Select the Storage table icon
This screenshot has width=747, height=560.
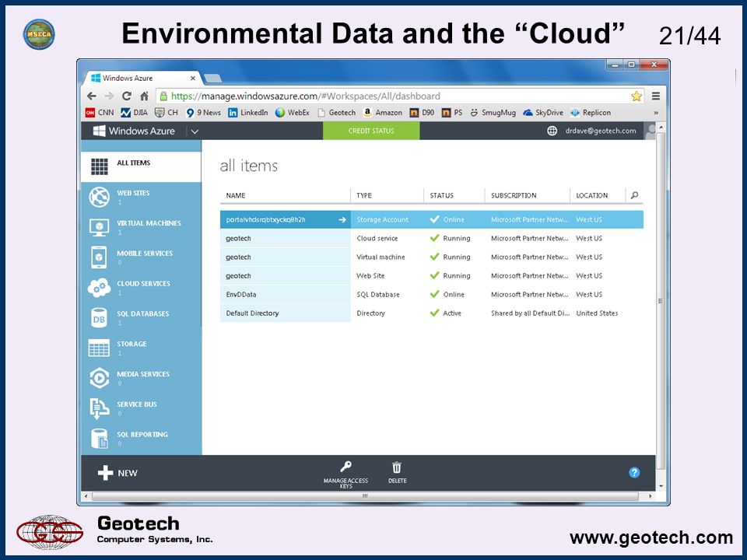click(99, 348)
